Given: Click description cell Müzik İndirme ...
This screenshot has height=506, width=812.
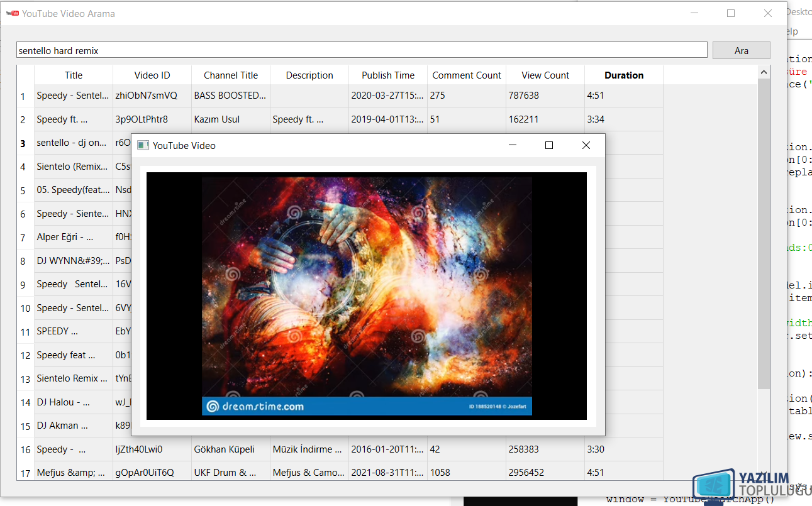Looking at the screenshot, I should (309, 449).
